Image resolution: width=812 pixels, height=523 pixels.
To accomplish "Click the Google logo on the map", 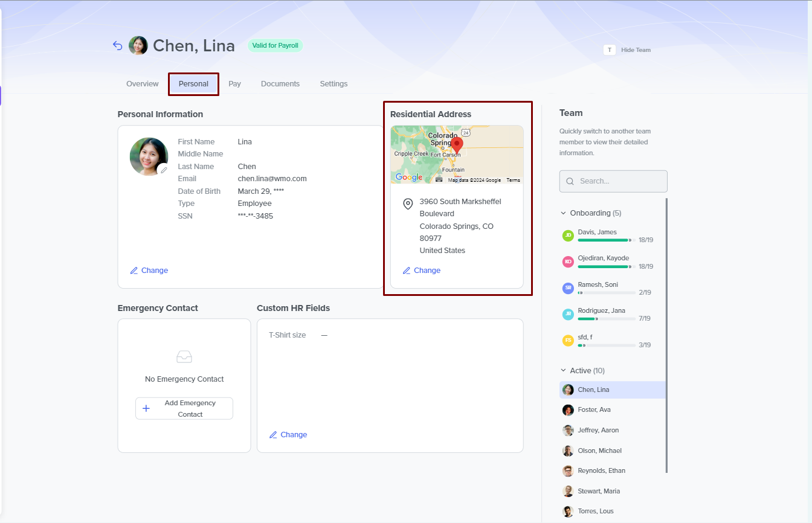I will coord(409,178).
